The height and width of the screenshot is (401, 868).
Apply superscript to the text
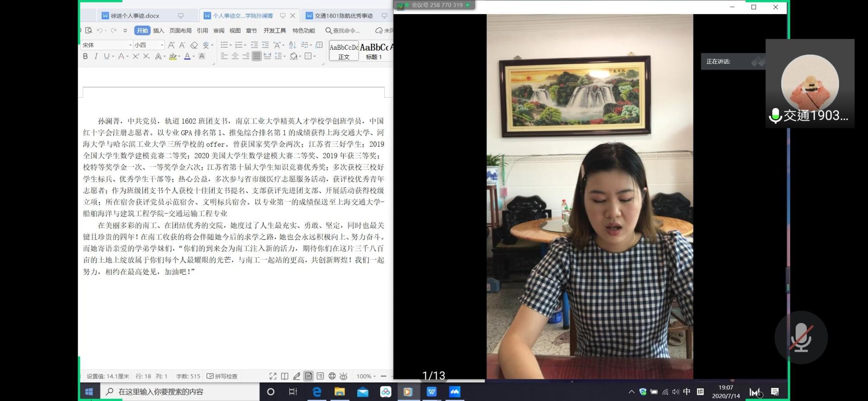(x=136, y=57)
